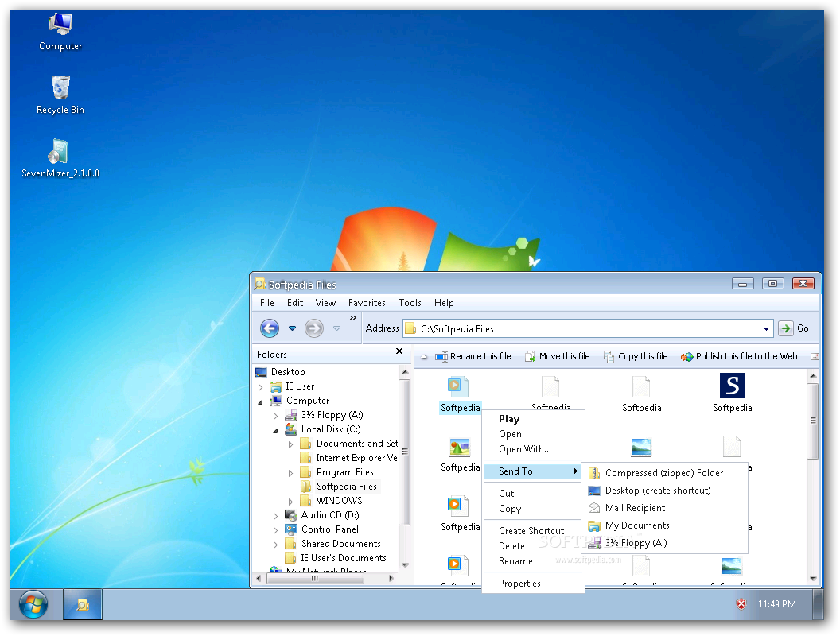Viewport: 840px width, 636px height.
Task: Open the Back history dropdown arrow
Action: click(292, 328)
